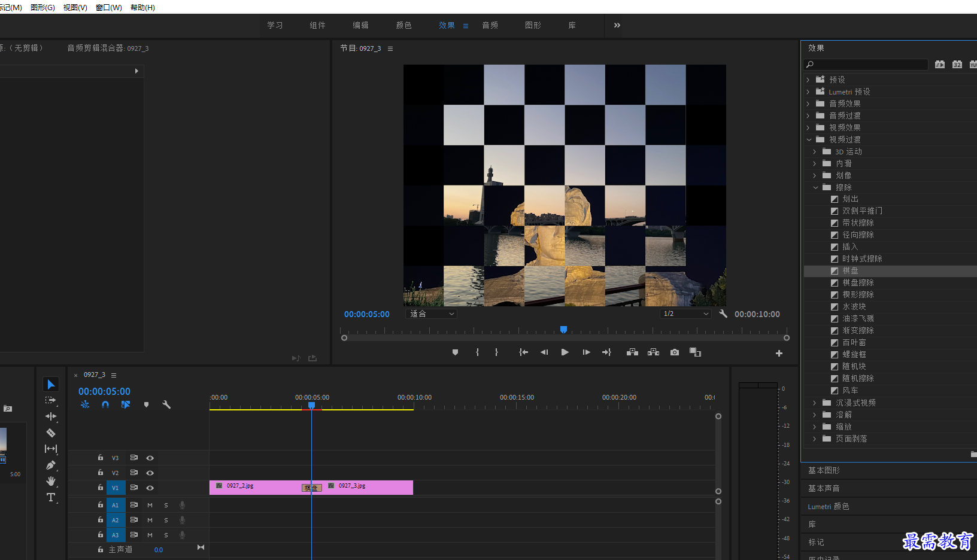
Task: Select the Slip tool
Action: point(51,449)
